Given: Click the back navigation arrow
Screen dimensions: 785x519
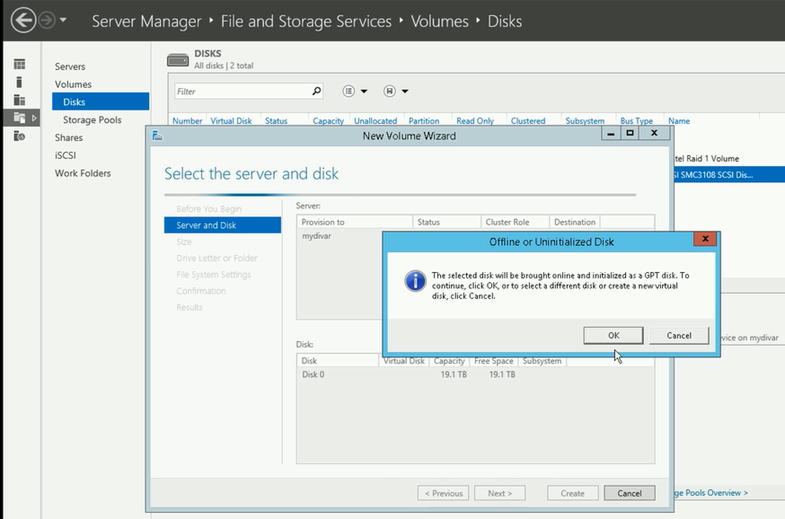Looking at the screenshot, I should [x=21, y=19].
